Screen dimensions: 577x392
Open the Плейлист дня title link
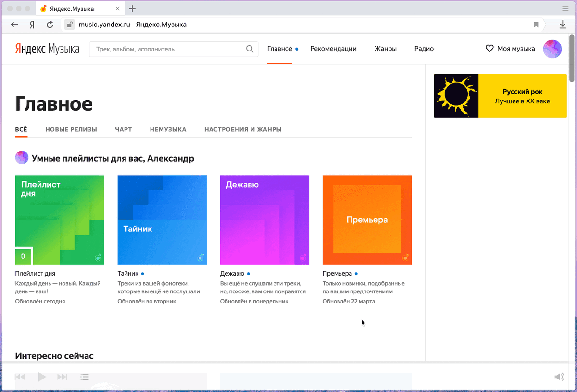[35, 274]
